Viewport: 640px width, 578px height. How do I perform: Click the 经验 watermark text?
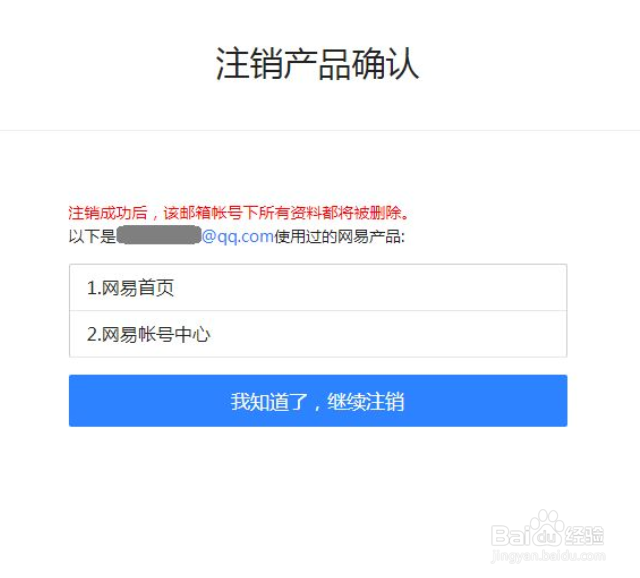584,535
